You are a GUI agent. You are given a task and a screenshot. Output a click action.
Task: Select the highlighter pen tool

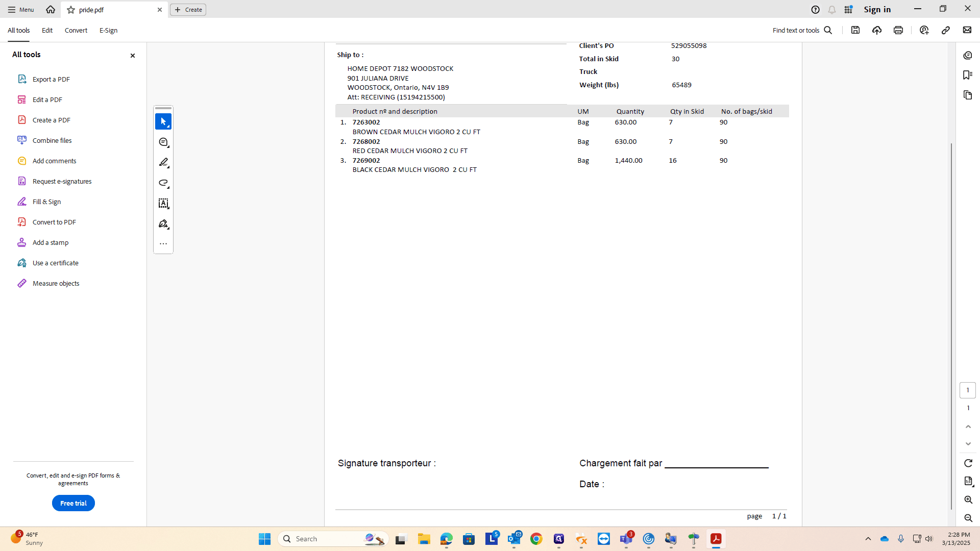(x=163, y=162)
